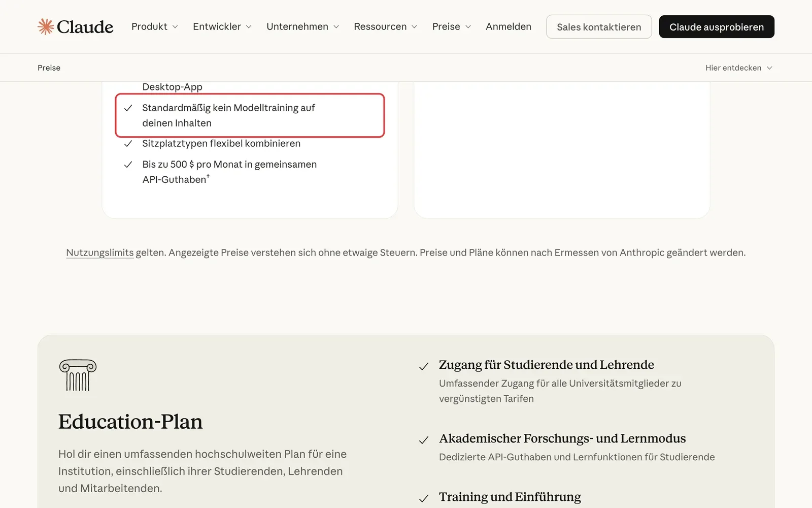Image resolution: width=812 pixels, height=508 pixels.
Task: Open the Nutzungslimits link
Action: [100, 252]
